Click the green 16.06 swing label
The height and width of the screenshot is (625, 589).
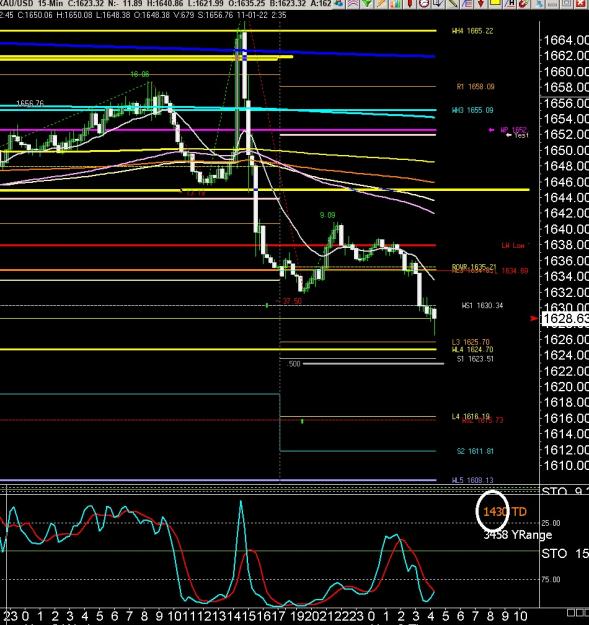[x=139, y=75]
